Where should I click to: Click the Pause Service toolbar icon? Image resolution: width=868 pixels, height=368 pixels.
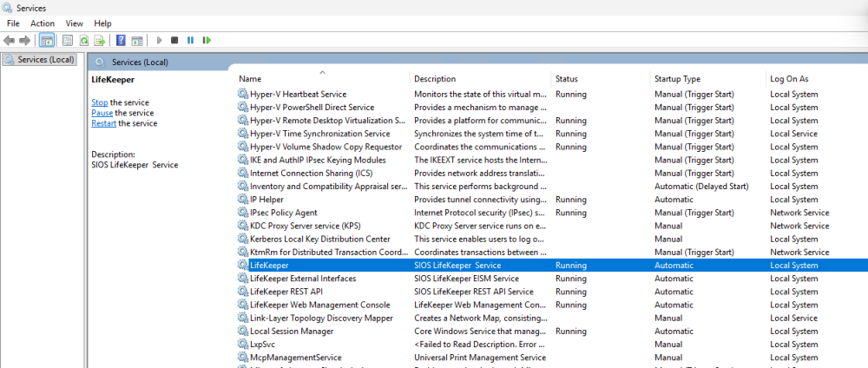pos(190,41)
